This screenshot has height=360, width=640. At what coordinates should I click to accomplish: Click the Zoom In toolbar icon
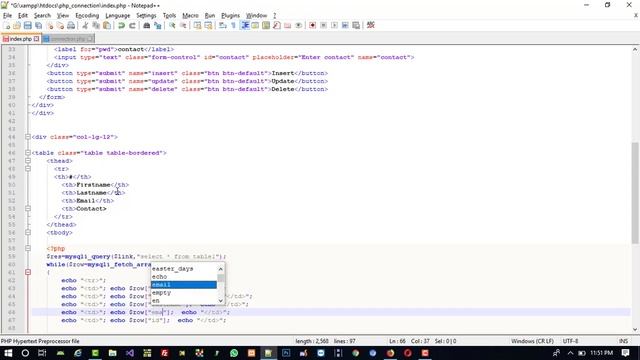172,25
